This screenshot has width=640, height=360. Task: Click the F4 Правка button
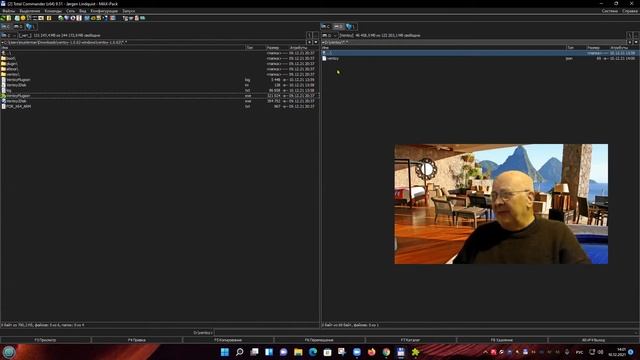[137, 340]
